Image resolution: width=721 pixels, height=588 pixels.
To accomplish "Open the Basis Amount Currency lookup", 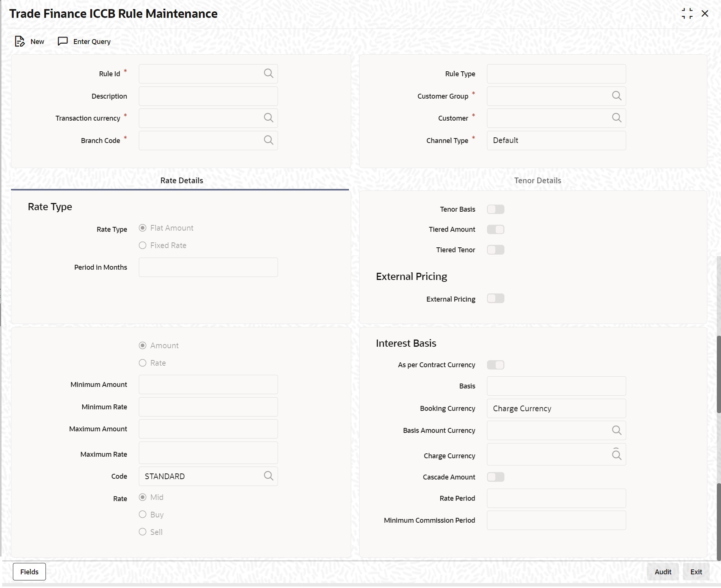I will point(616,430).
